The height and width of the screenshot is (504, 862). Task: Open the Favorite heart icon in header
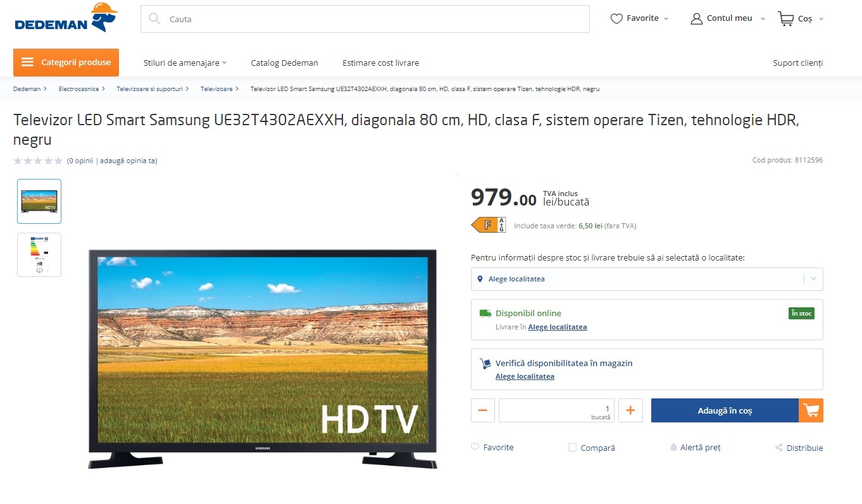pos(616,19)
